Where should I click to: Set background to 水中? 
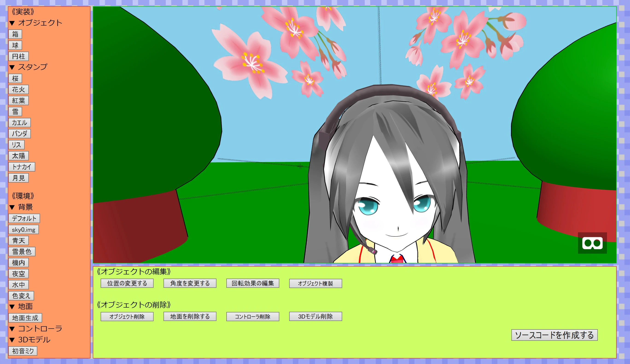pyautogui.click(x=18, y=285)
